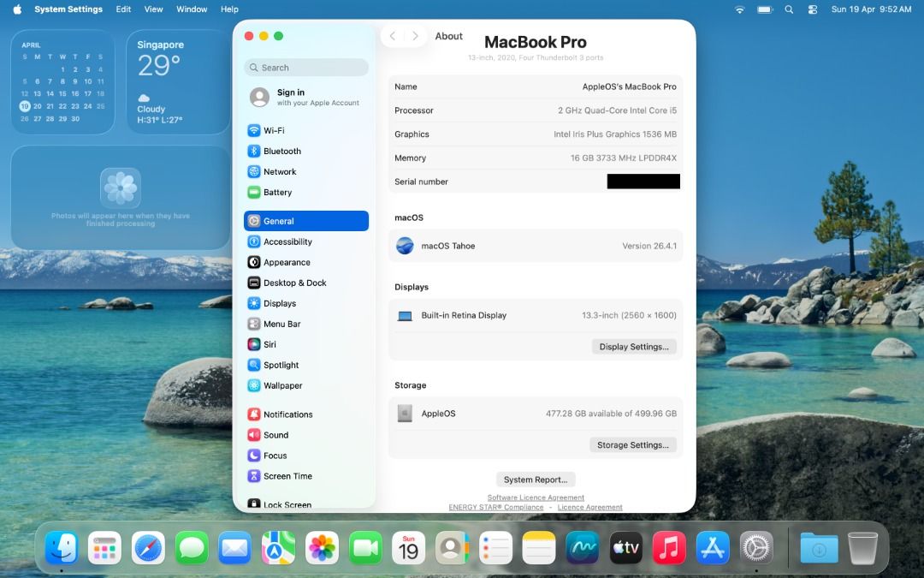Open Messages from the Dock
This screenshot has width=924, height=578.
[192, 548]
